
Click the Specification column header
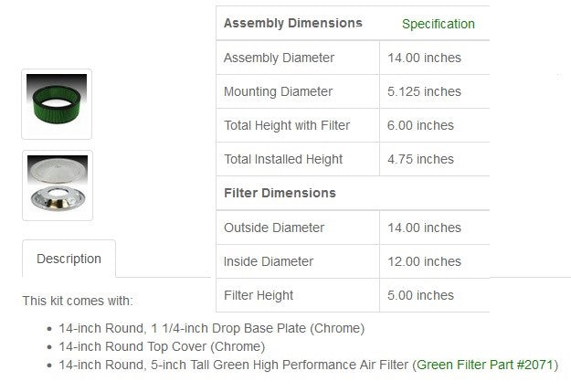438,24
